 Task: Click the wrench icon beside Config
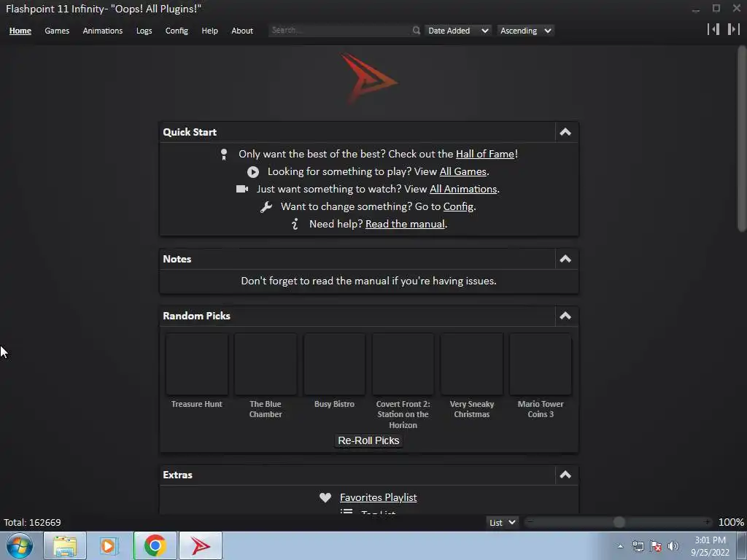coord(266,206)
